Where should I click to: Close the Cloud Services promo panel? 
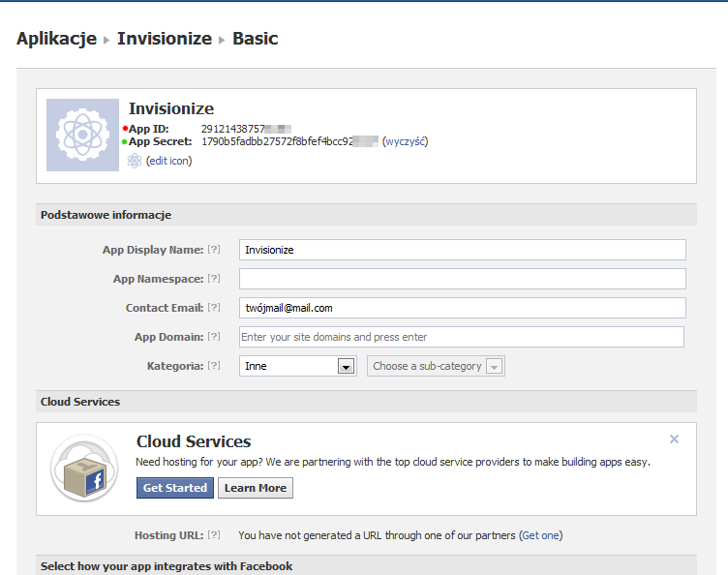coord(674,439)
